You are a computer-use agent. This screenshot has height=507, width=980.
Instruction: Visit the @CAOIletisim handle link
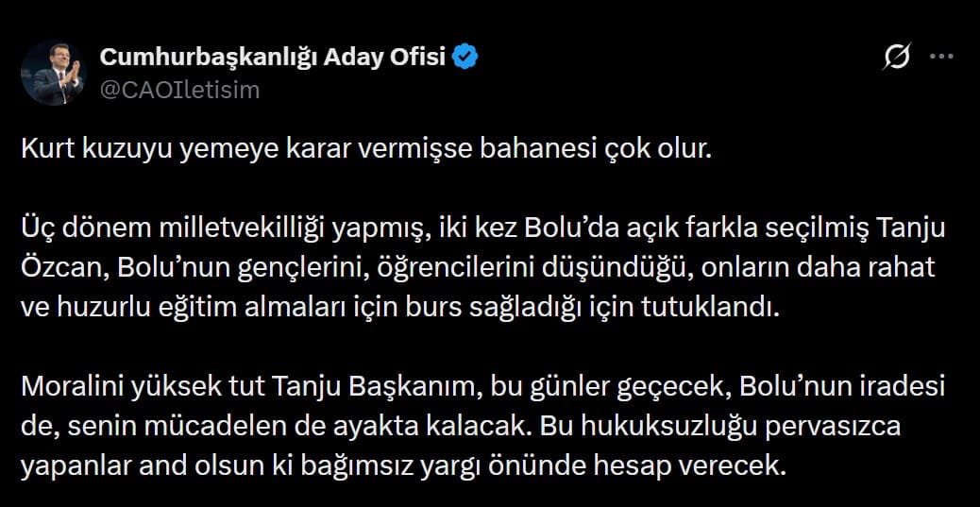(178, 90)
